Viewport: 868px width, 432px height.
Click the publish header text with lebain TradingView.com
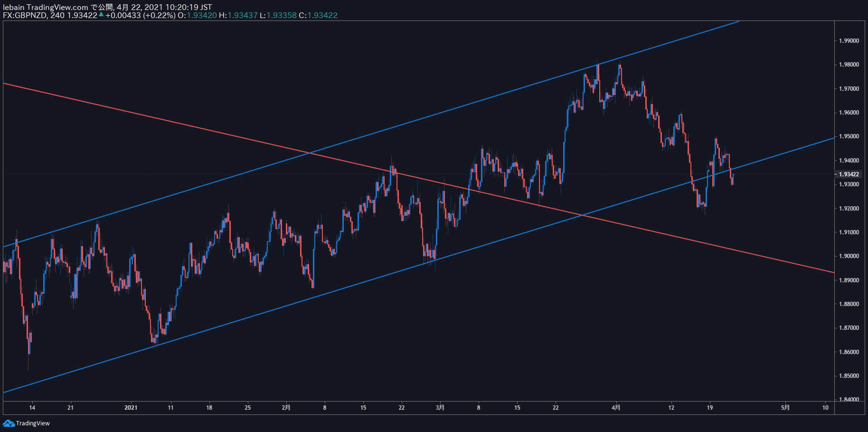tap(107, 7)
